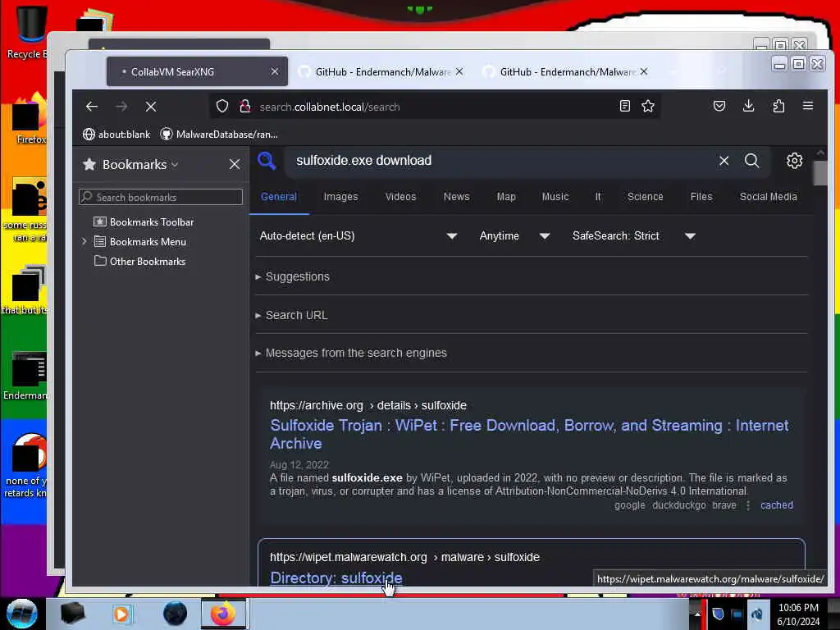Screen dimensions: 840x630
Task: Switch to the It search category
Action: [x=598, y=197]
